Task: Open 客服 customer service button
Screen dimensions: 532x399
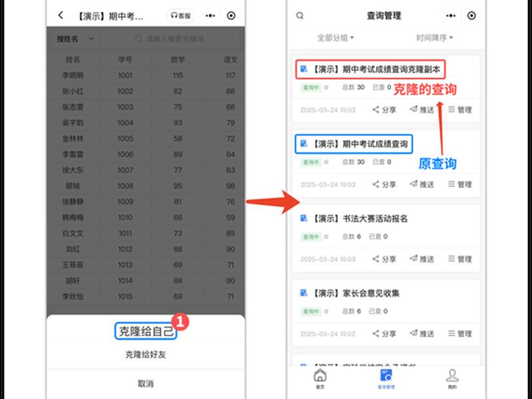Action: (x=181, y=15)
